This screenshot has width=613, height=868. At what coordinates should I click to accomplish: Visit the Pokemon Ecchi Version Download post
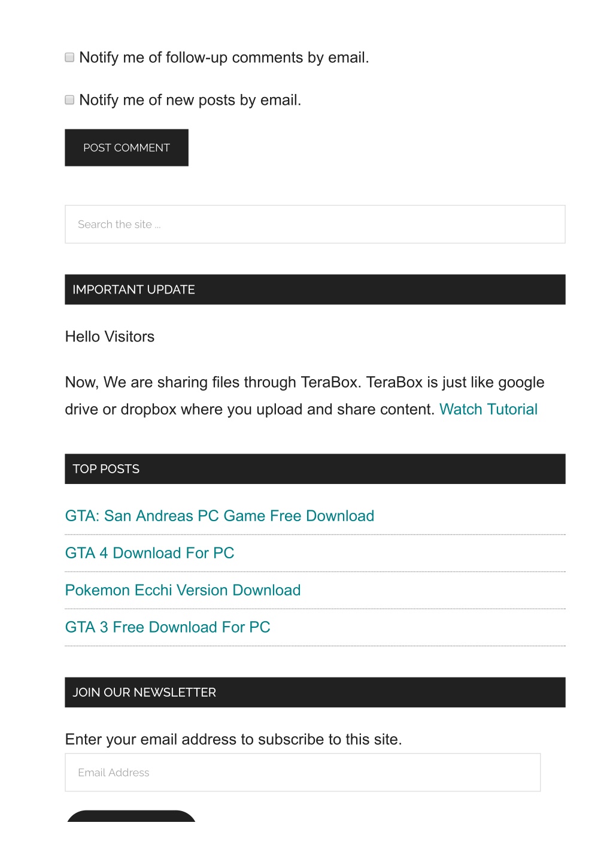[x=183, y=591]
